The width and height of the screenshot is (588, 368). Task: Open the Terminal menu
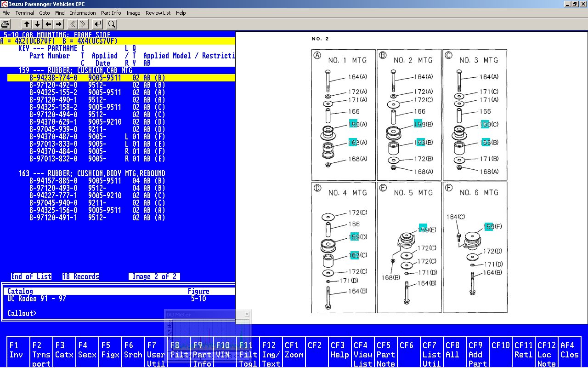click(24, 13)
